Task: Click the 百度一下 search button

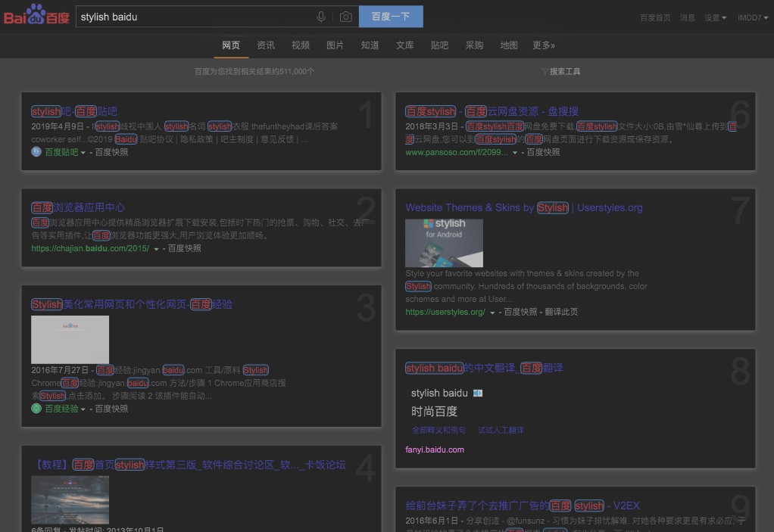Action: click(x=391, y=16)
